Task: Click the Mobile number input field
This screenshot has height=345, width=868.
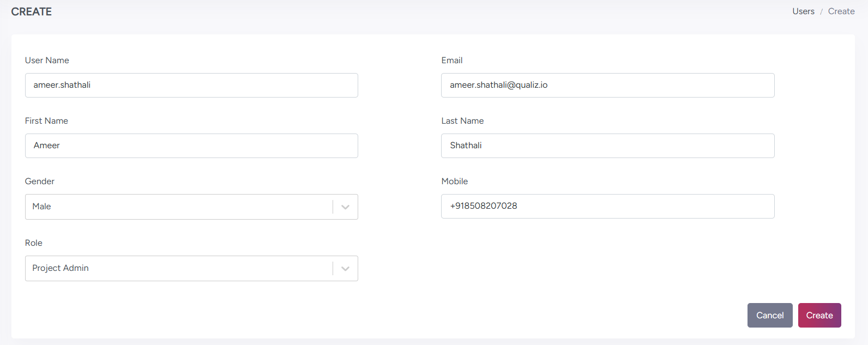Action: [607, 207]
